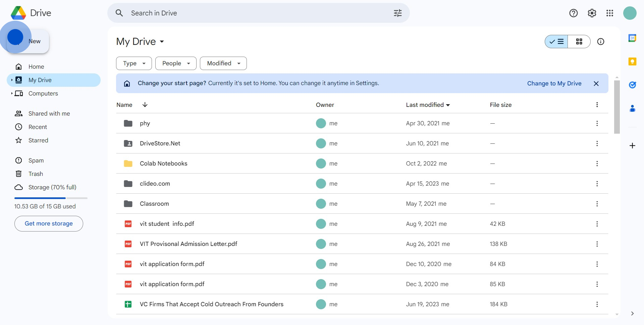
Task: Sort by Name column header
Action: (x=124, y=105)
